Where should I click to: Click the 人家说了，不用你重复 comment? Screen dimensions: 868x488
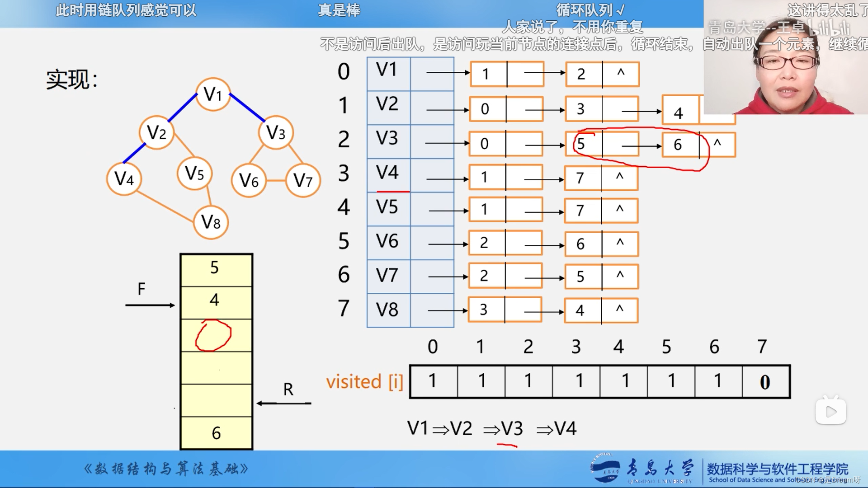[572, 27]
